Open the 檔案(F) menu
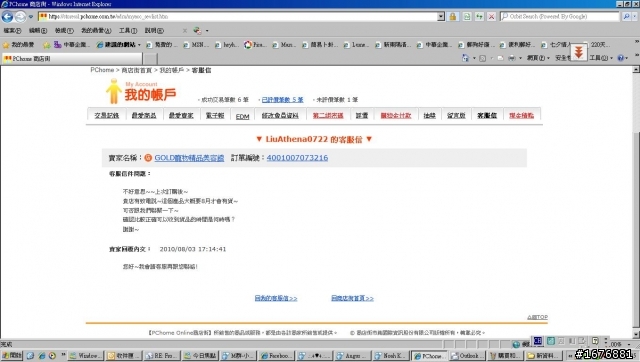640x362 pixels. point(12,31)
